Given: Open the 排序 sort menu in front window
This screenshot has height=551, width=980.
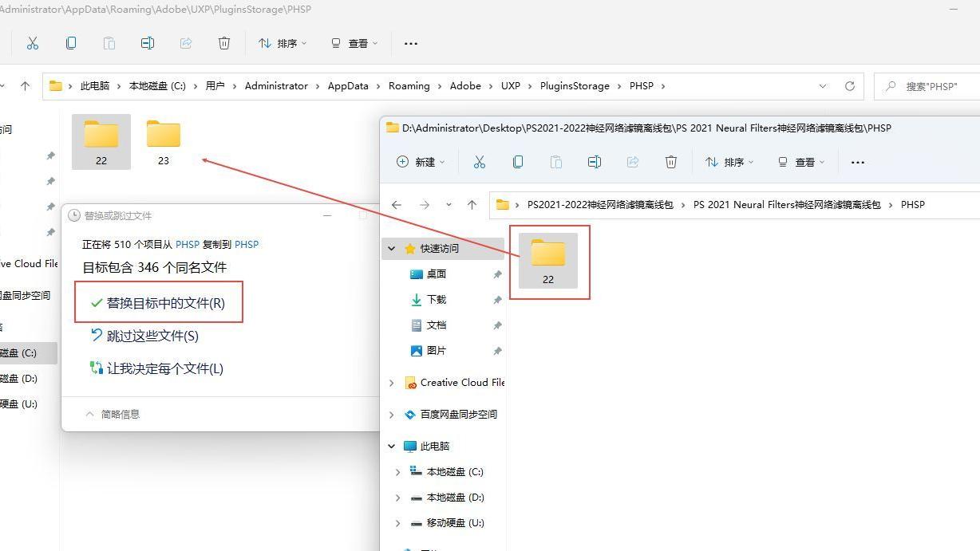Looking at the screenshot, I should point(729,162).
